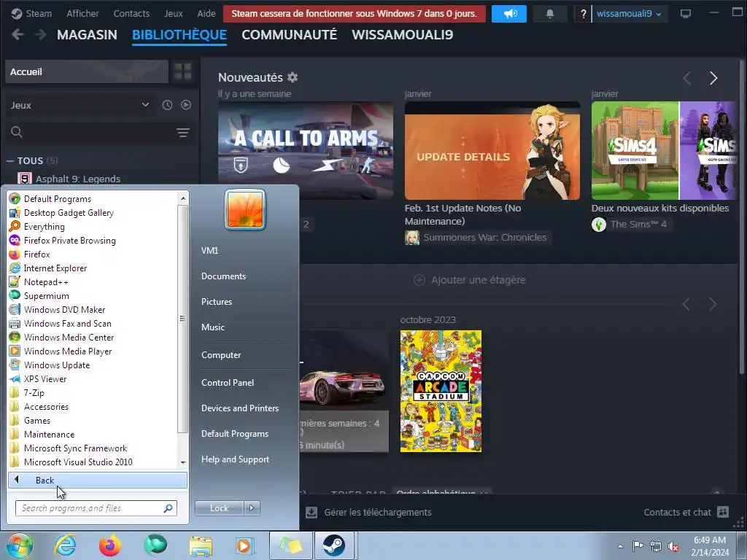Click the muted volume tray icon
Screen dimensions: 747x560
[x=673, y=546]
